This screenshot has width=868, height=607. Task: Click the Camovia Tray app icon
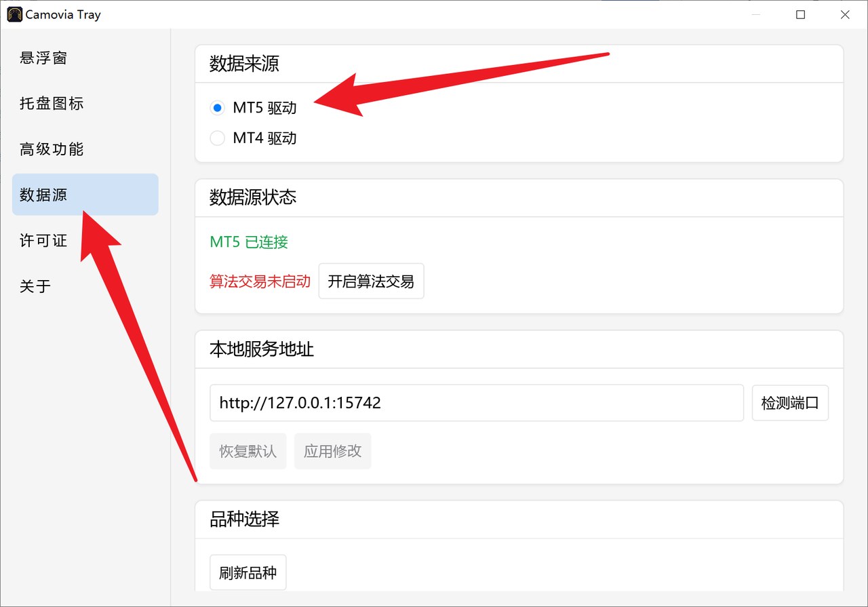tap(14, 14)
